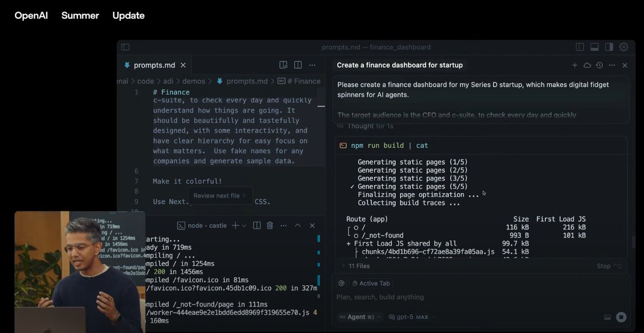Remove or toggle the Active Tab context chip
The width and height of the screenshot is (644, 333).
(371, 283)
